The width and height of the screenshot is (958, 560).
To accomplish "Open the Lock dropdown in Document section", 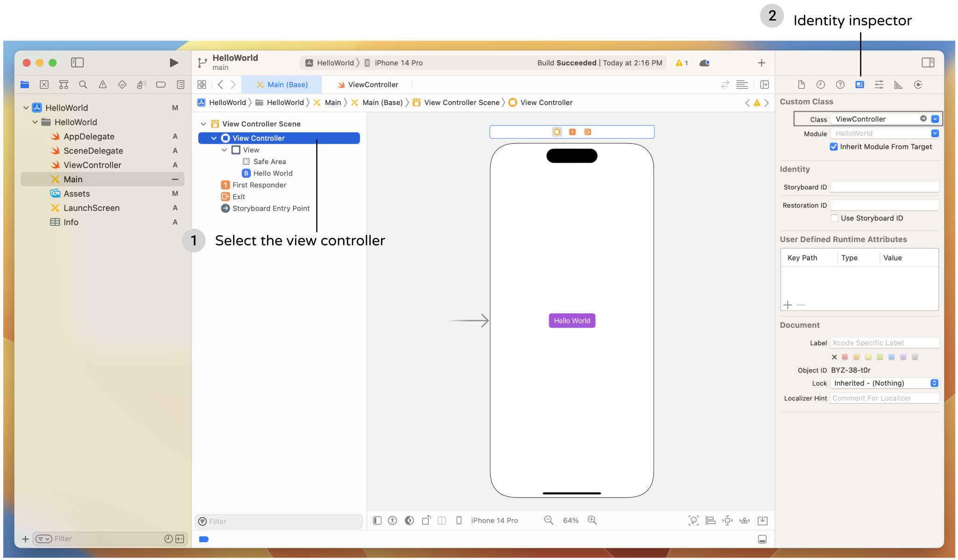I will click(934, 383).
